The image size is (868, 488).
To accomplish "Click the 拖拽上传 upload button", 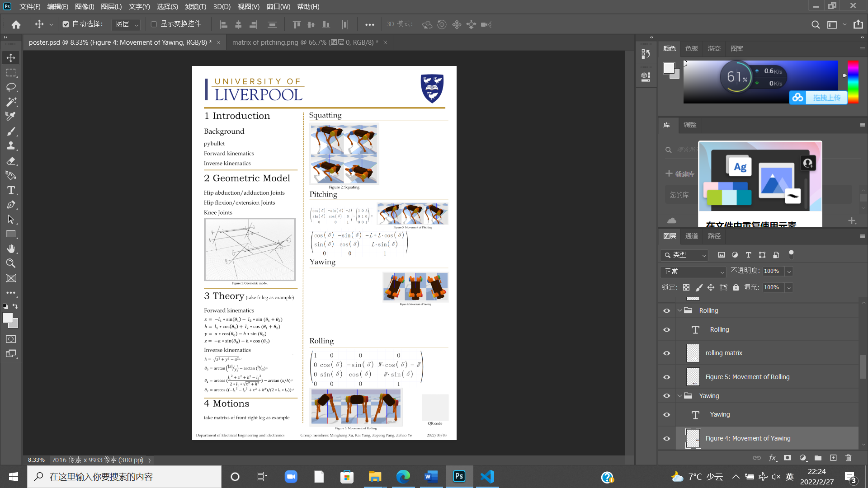I will point(819,98).
